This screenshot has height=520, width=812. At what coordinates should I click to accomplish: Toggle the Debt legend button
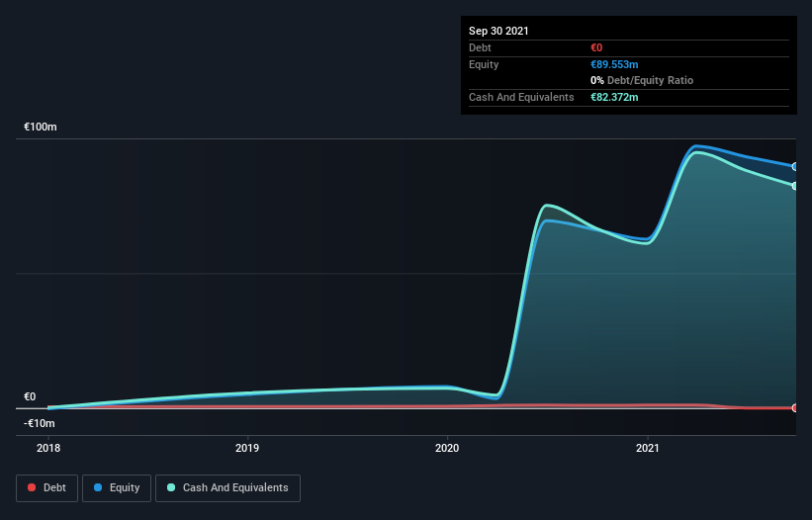(x=47, y=488)
